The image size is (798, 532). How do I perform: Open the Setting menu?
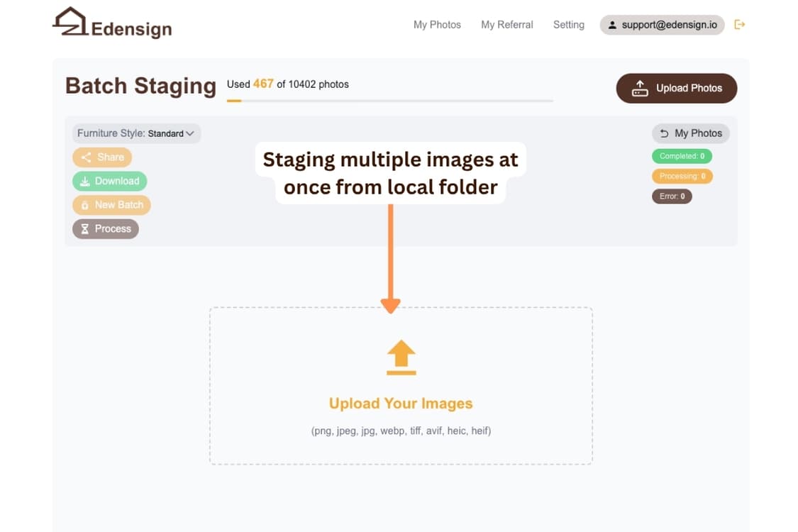pyautogui.click(x=568, y=24)
